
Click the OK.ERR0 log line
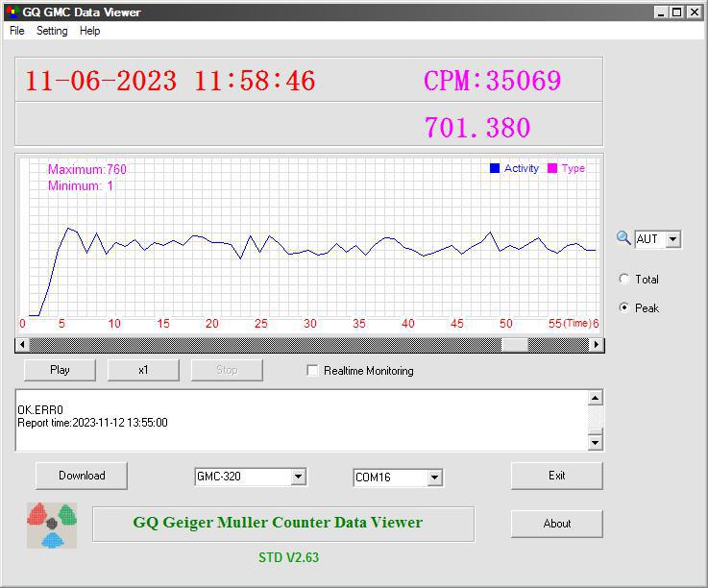click(x=40, y=409)
